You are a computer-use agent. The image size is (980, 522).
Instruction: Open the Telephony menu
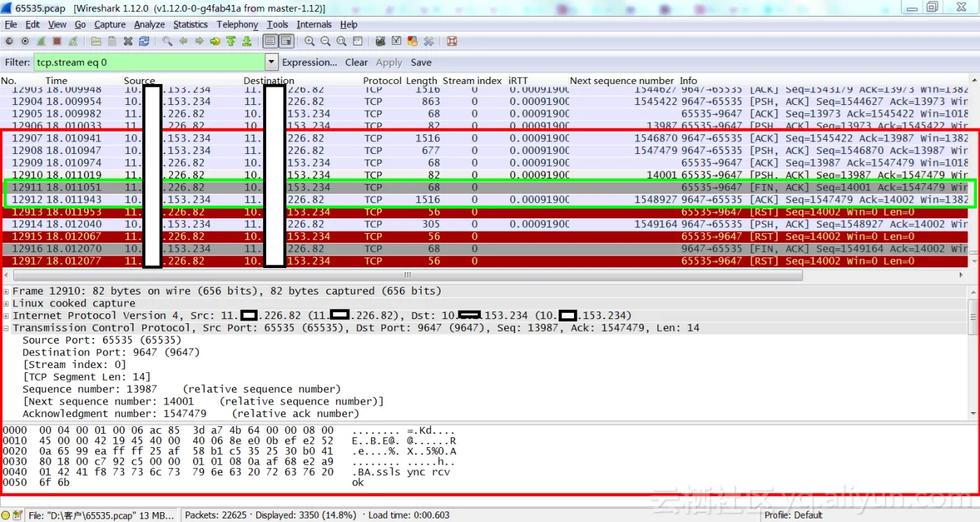click(237, 24)
